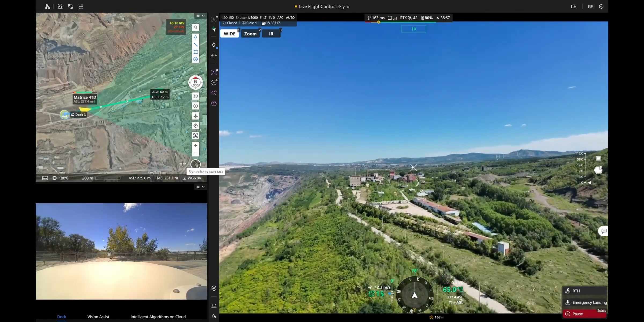
Task: Expand the dock camera panel chevron
Action: click(203, 187)
